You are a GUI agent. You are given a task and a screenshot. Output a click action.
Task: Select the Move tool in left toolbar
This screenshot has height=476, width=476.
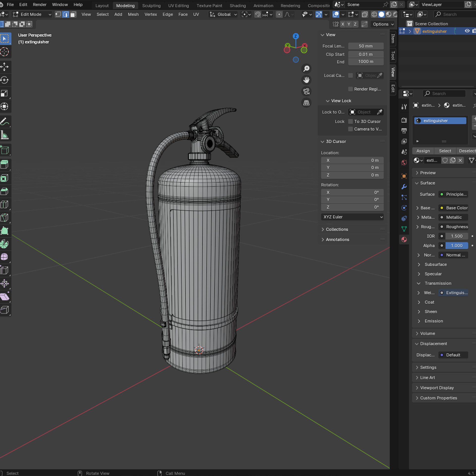tap(5, 67)
